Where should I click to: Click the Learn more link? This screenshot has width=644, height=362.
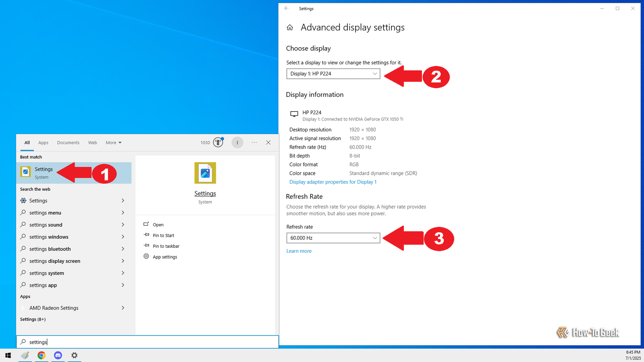click(299, 251)
